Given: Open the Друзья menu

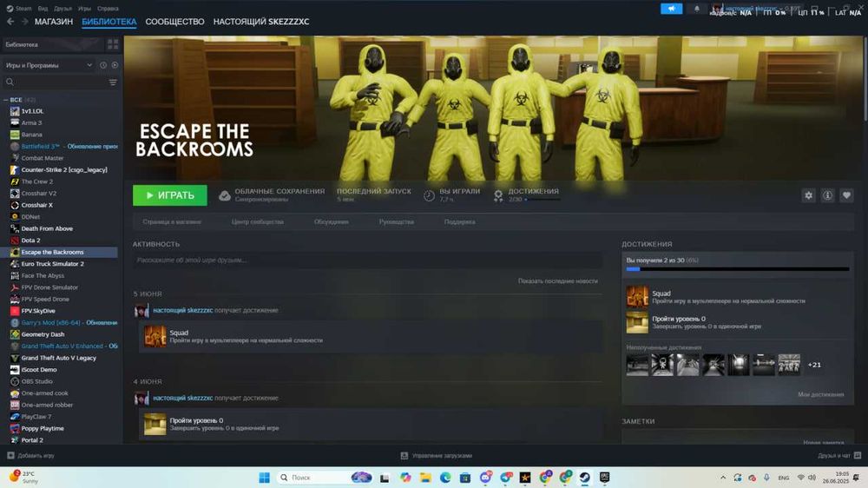Looking at the screenshot, I should coord(63,9).
